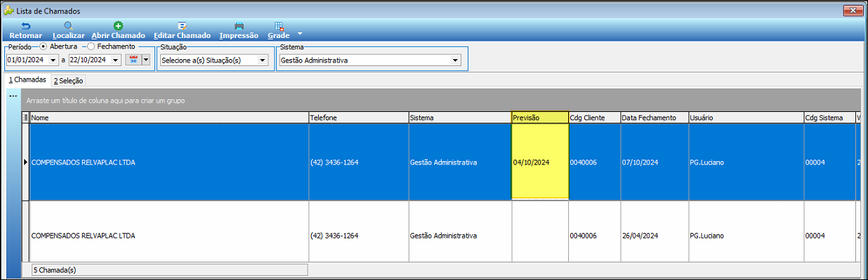Click Abrir Chamado green plus icon

[x=118, y=26]
